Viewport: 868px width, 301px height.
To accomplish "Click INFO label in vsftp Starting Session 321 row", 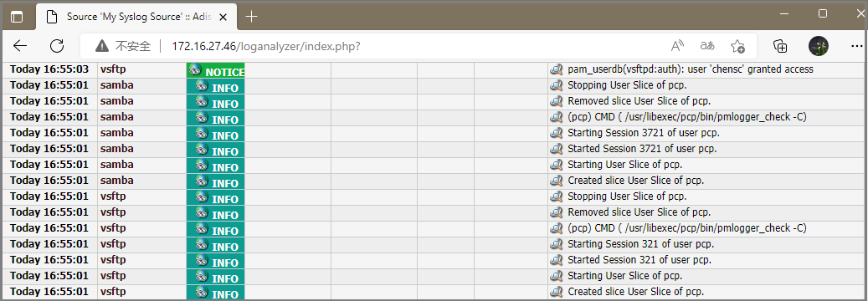I will click(225, 247).
